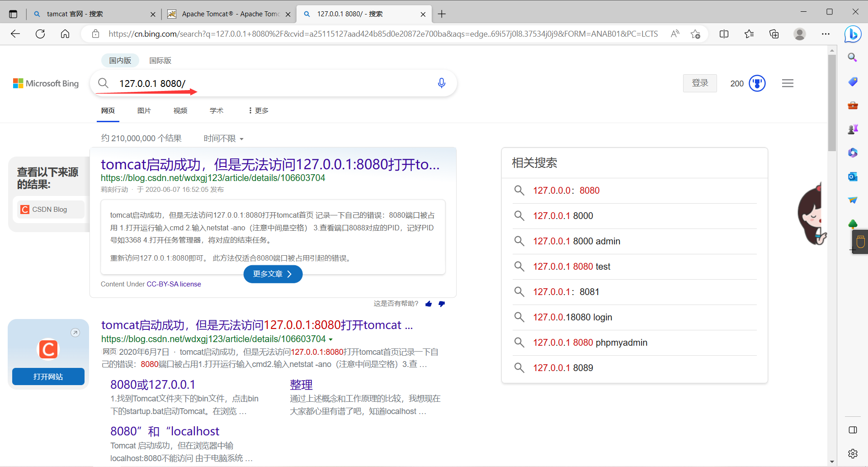This screenshot has height=467, width=868.
Task: Click the Microsoft Bing logo
Action: pyautogui.click(x=46, y=83)
